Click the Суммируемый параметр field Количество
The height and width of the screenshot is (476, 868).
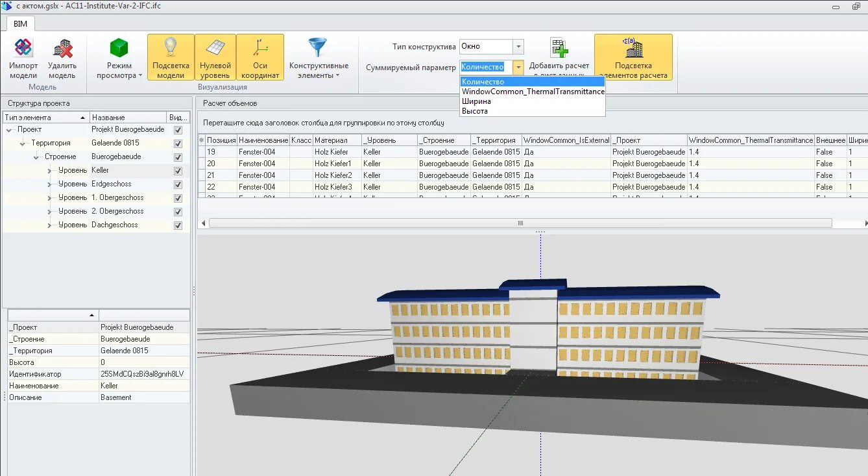(486, 67)
